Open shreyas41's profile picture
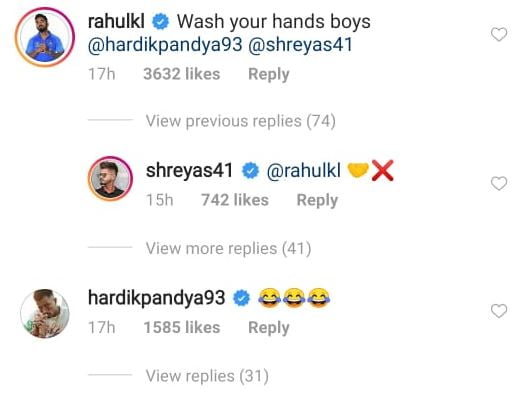520x416 pixels. coord(110,179)
